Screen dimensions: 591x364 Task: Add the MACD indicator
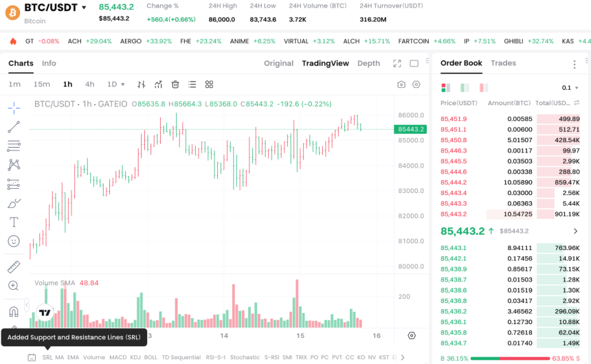[118, 357]
